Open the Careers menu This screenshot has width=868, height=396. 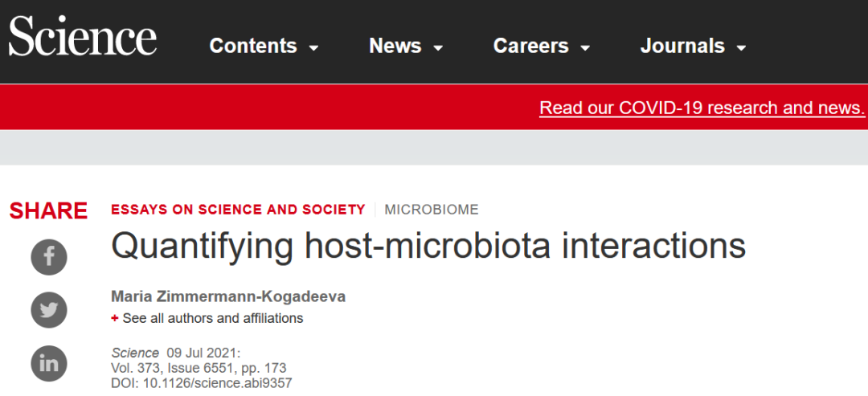tap(532, 47)
